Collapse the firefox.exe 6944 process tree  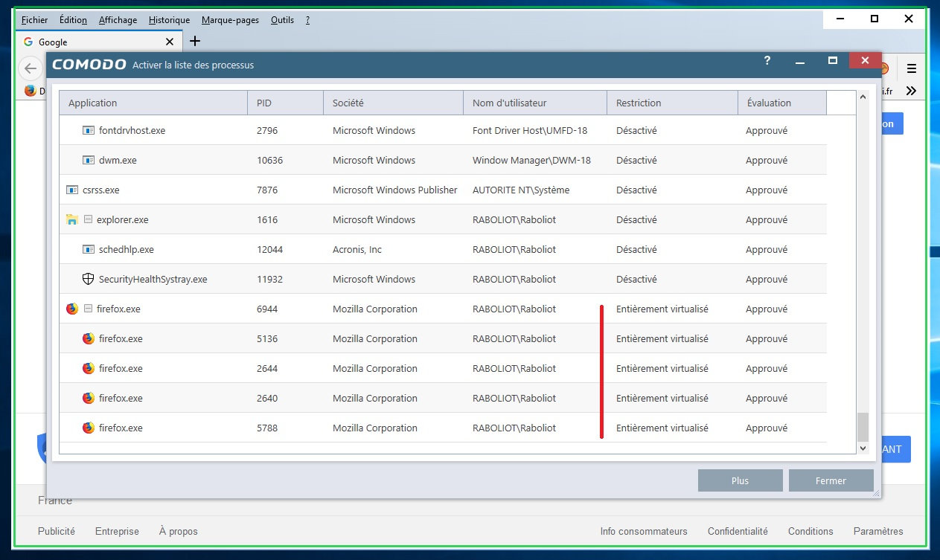point(88,309)
